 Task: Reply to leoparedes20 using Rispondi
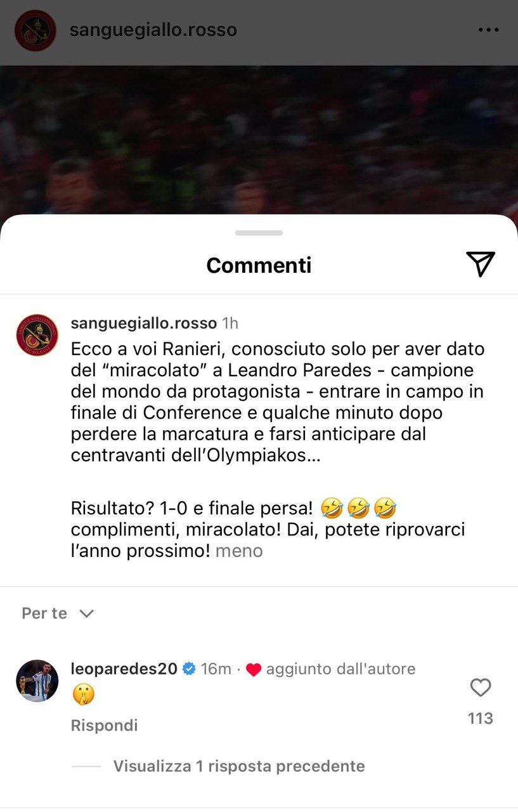(x=104, y=725)
